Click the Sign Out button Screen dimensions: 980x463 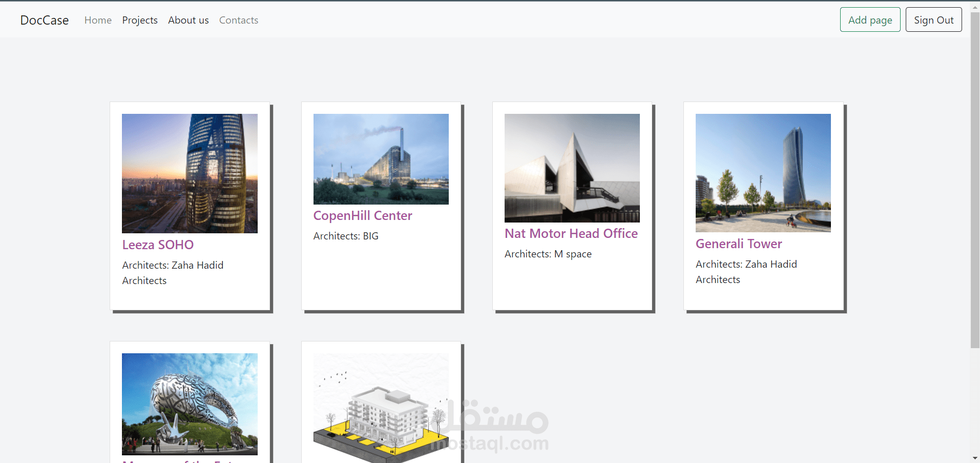click(933, 19)
